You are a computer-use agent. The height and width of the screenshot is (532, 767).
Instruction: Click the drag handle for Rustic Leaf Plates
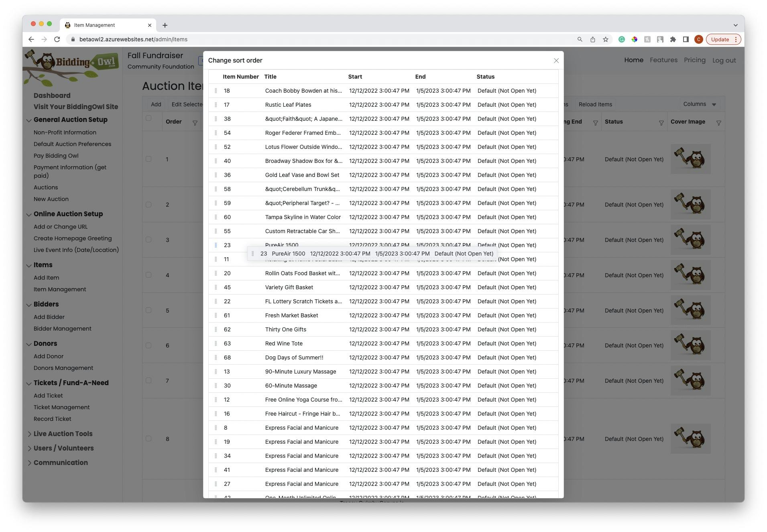click(x=216, y=105)
